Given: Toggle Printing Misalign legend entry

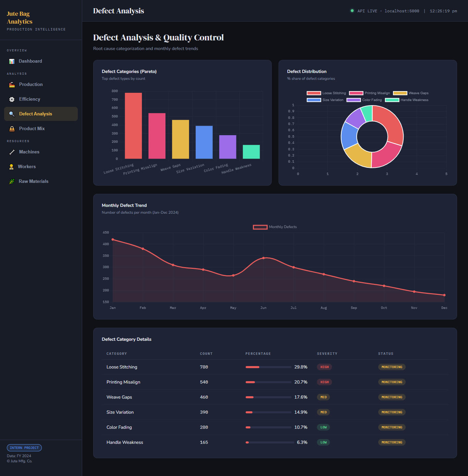Looking at the screenshot, I should [369, 93].
